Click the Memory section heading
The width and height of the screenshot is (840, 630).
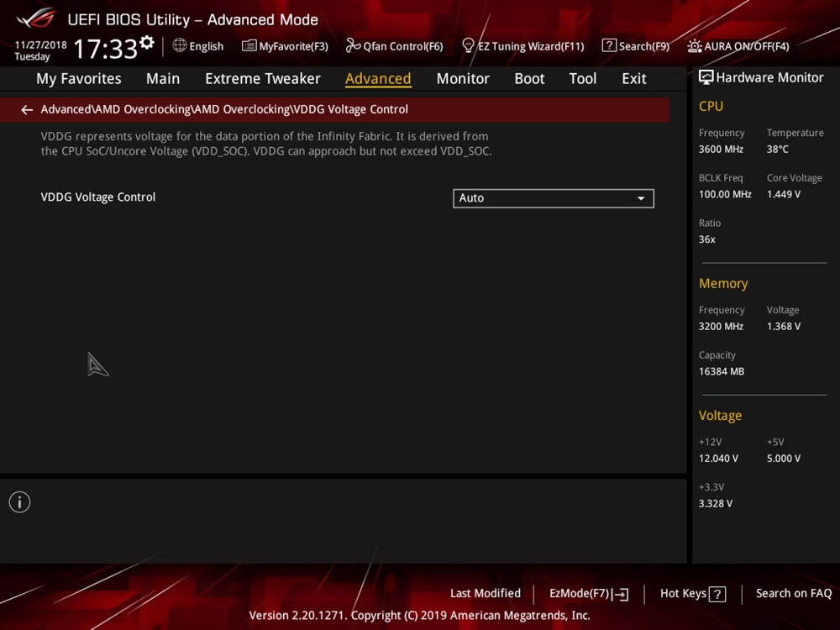[x=723, y=283]
